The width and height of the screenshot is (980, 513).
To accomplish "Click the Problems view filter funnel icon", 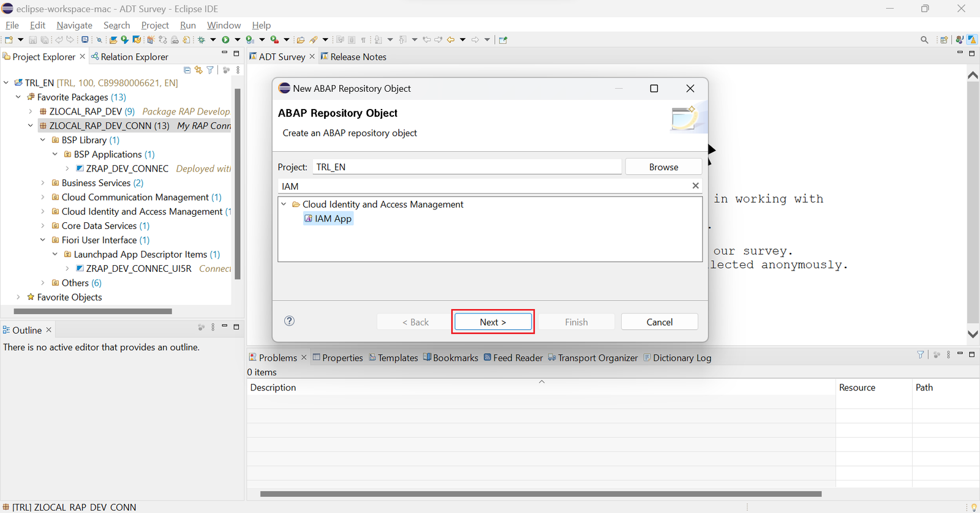I will click(x=921, y=354).
